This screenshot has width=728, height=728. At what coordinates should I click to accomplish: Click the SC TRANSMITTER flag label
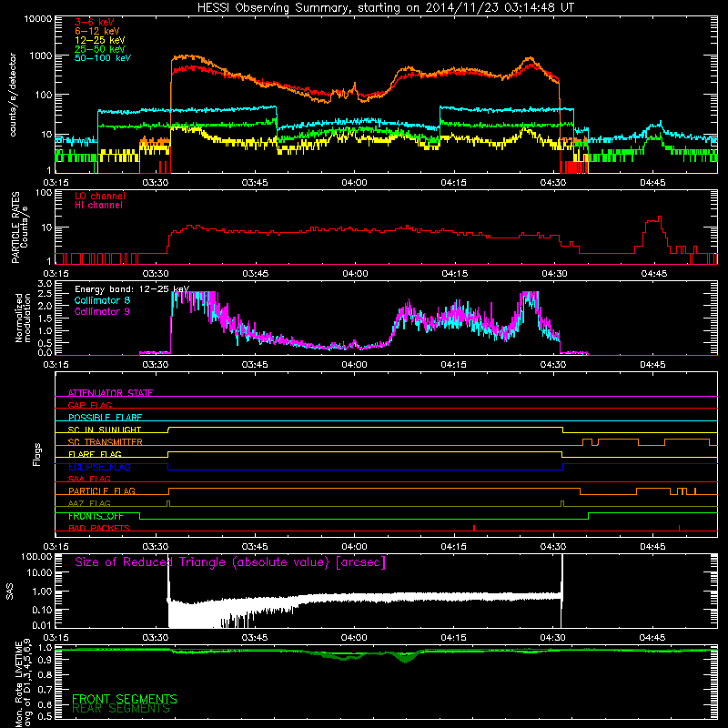(106, 442)
